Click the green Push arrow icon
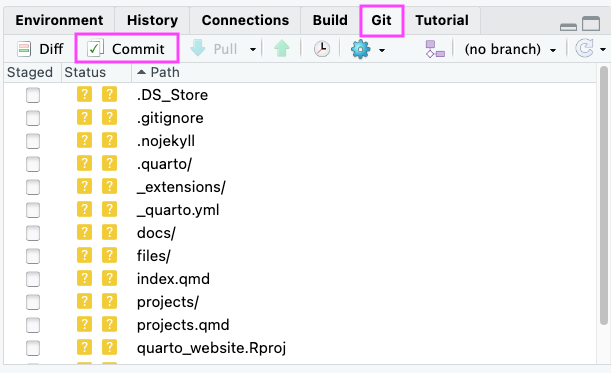611x373 pixels. pos(282,49)
